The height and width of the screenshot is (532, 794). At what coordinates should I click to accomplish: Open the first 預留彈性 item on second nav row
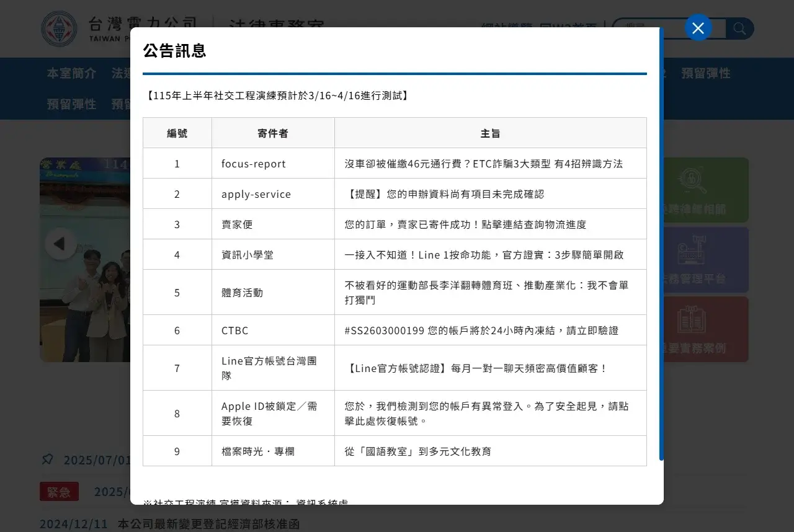72,104
